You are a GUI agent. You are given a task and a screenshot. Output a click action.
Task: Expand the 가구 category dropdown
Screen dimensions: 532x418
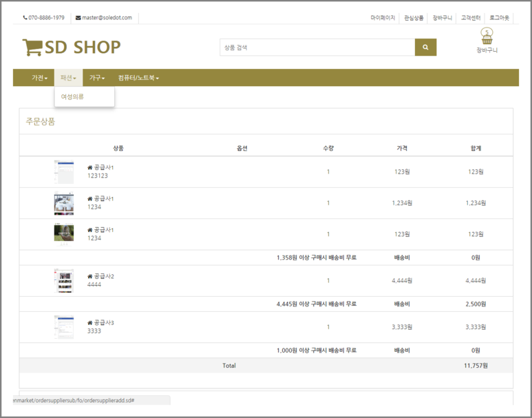[97, 78]
